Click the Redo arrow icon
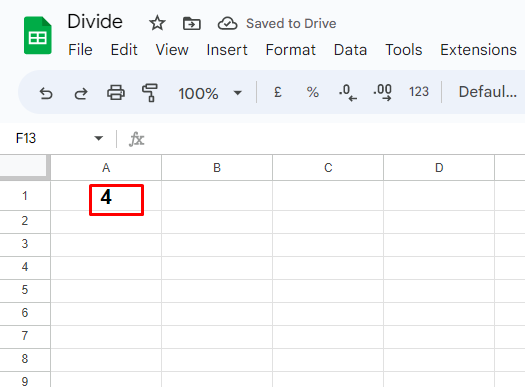The width and height of the screenshot is (525, 387). pyautogui.click(x=81, y=93)
